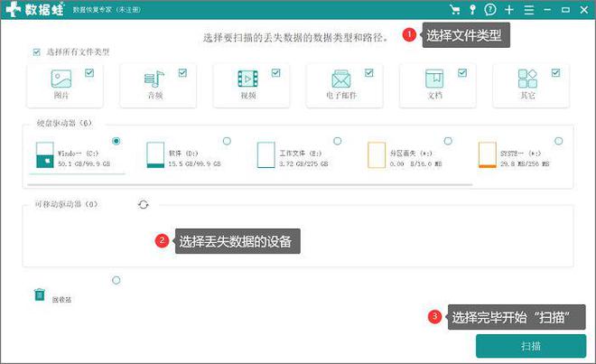The height and width of the screenshot is (364, 596).
Task: Select the recycle bin radio button
Action: (x=116, y=281)
